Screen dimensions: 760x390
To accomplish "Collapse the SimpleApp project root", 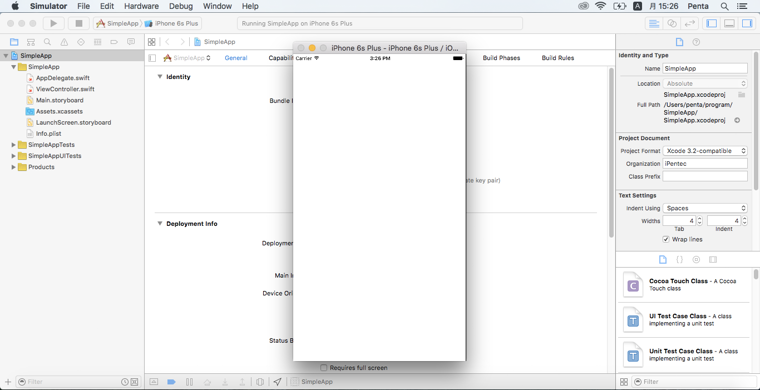I will coord(5,56).
